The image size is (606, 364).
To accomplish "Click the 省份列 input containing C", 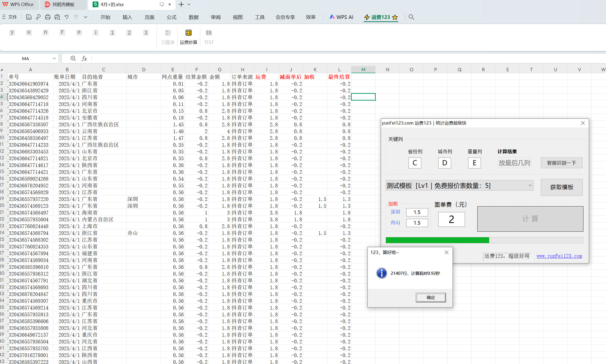I will pyautogui.click(x=415, y=163).
